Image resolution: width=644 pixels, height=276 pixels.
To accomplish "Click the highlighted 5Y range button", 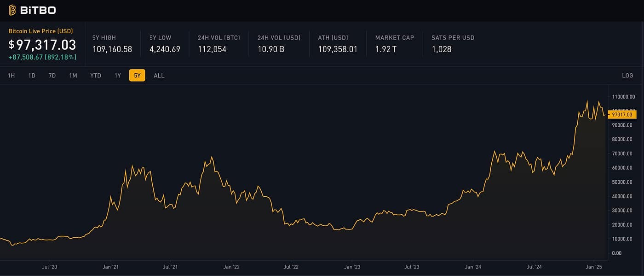I will click(x=137, y=76).
